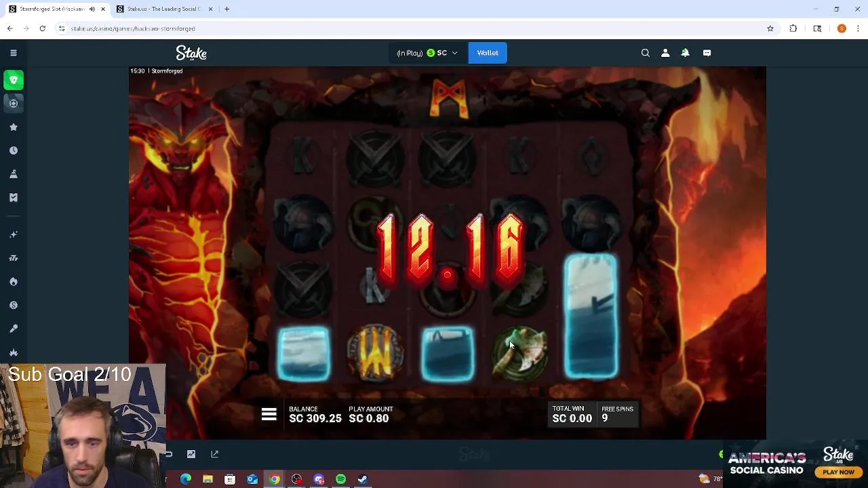The image size is (868, 488).
Task: Bookmark this page with star
Action: pyautogui.click(x=770, y=28)
